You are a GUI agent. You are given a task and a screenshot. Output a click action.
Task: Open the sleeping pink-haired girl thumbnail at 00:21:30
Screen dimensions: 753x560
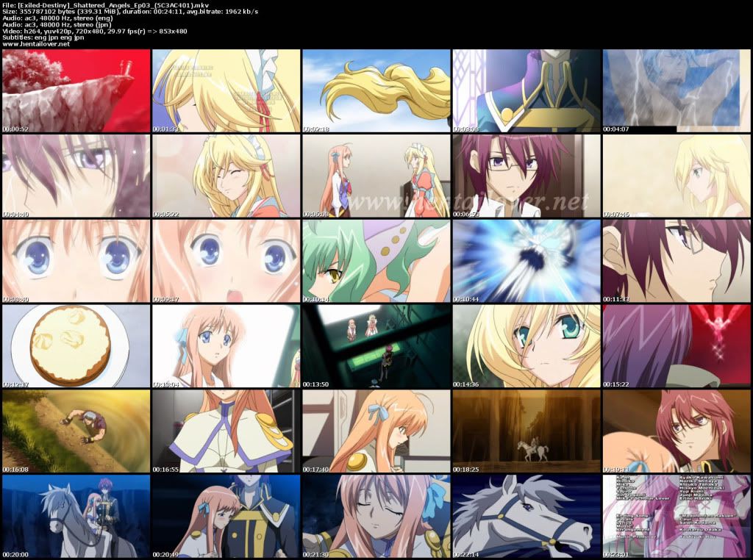tap(375, 515)
